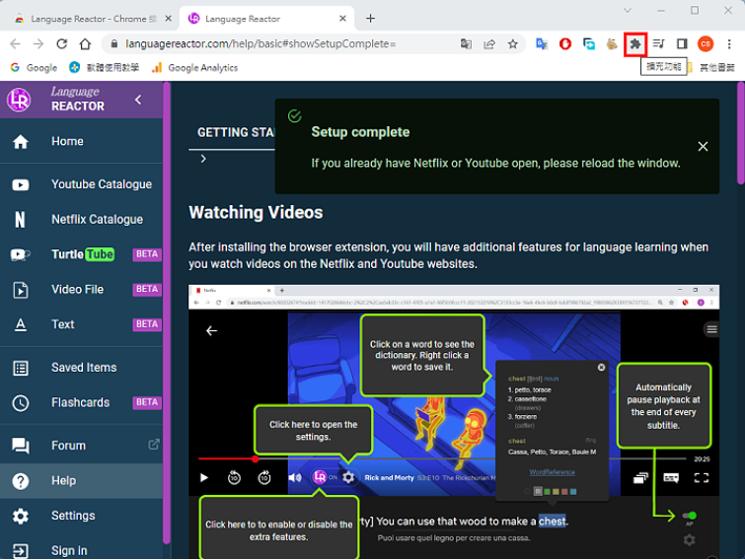Reload the page
The width and height of the screenshot is (745, 560).
[62, 44]
